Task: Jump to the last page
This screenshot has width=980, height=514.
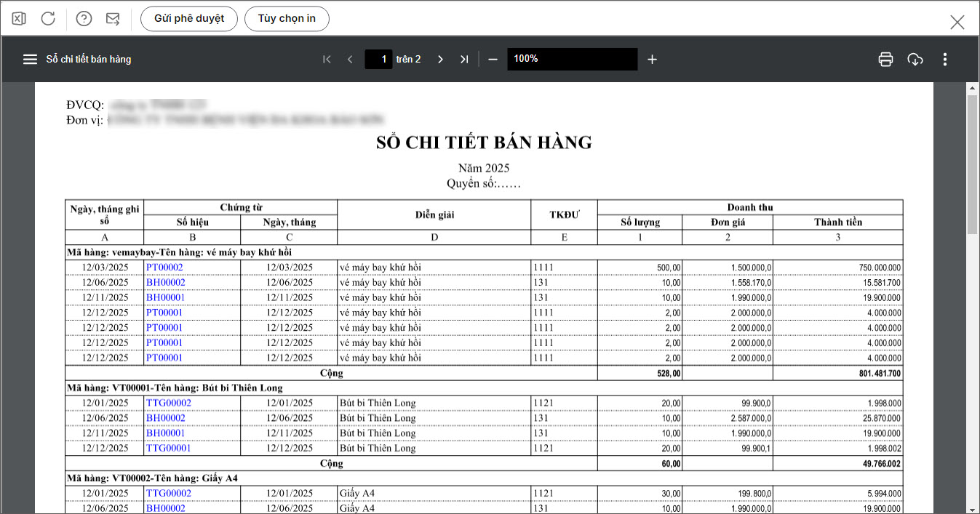Action: [464, 60]
